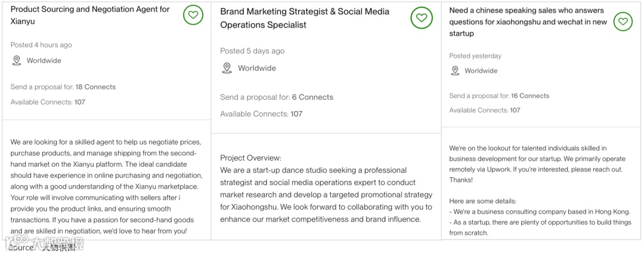Click location pin in Chinese sales card
The image size is (644, 255).
coord(455,70)
